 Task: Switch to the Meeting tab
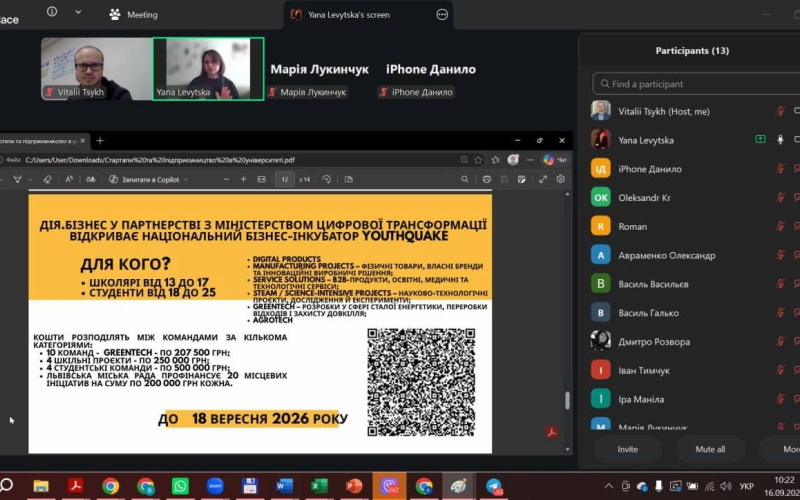pos(134,15)
